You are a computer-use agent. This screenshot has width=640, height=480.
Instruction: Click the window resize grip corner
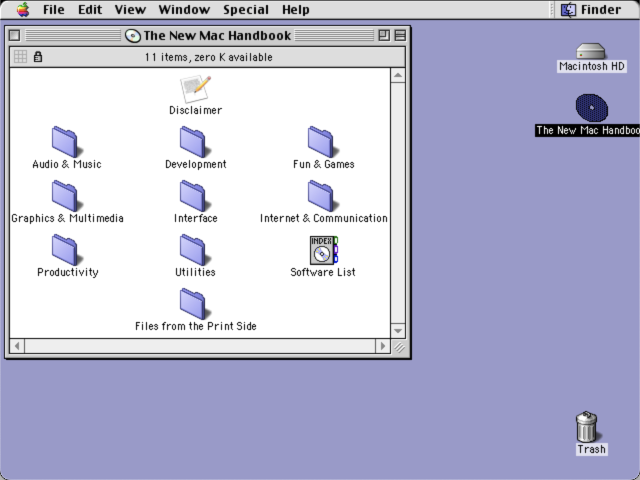[398, 347]
